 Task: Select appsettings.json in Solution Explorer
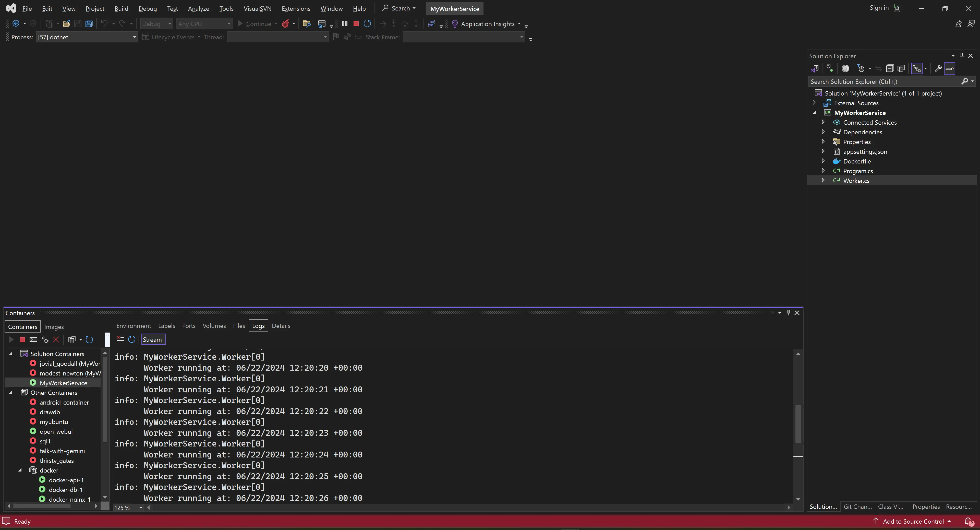[865, 151]
